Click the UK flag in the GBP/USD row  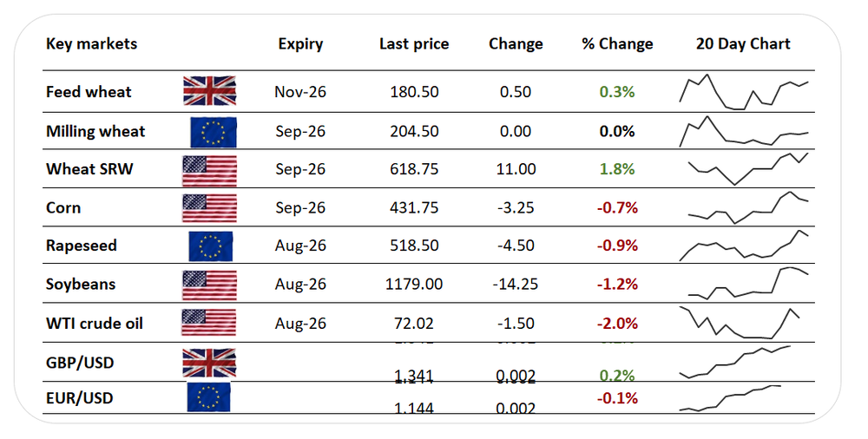click(x=209, y=364)
